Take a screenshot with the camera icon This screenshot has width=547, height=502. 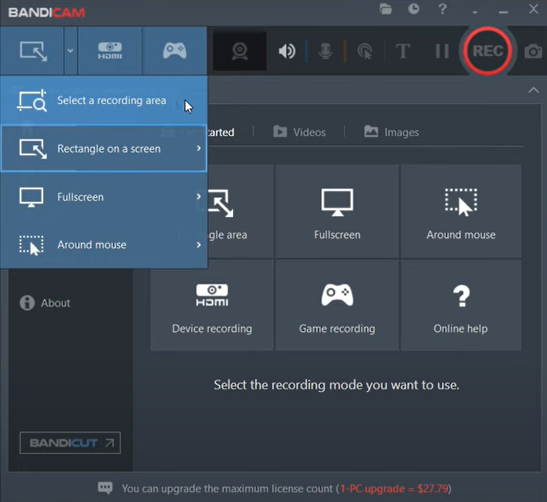pyautogui.click(x=533, y=52)
